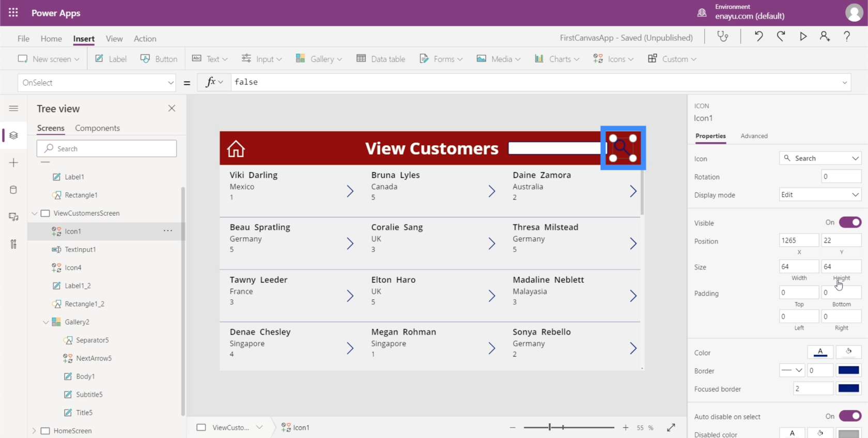Click the Environment globe icon
This screenshot has width=868, height=438.
tap(702, 12)
